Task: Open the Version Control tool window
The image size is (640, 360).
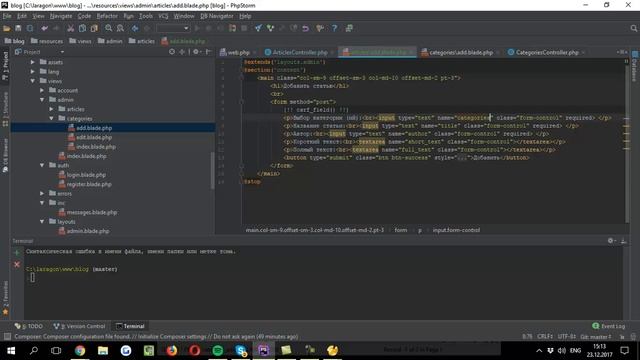Action: (79, 326)
